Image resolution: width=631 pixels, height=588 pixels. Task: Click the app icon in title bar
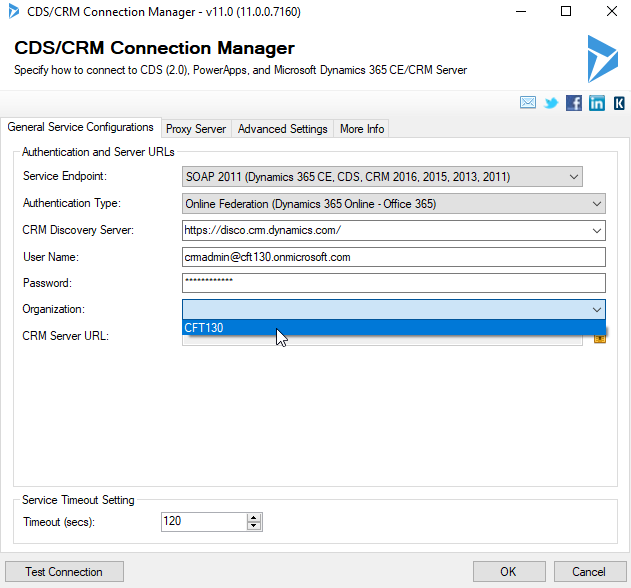point(14,11)
